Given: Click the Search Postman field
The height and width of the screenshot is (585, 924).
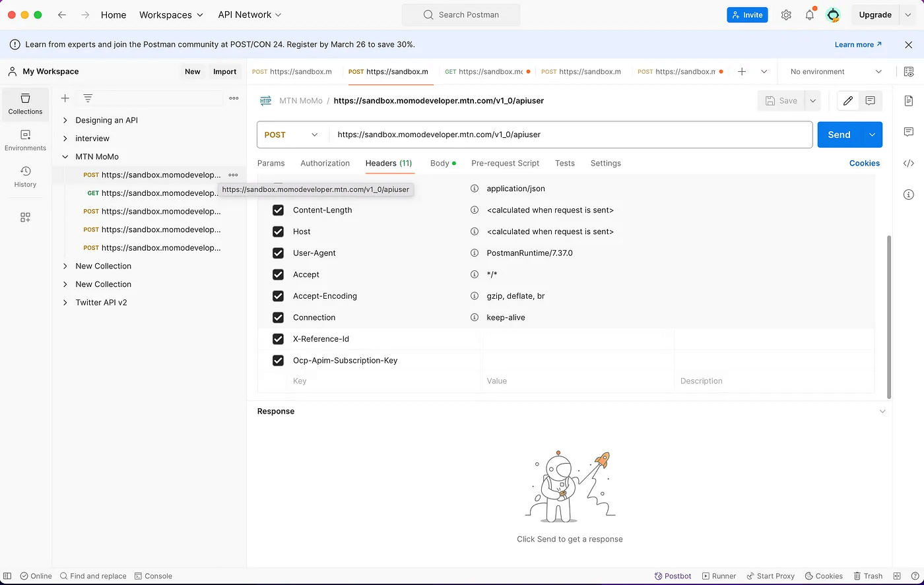Looking at the screenshot, I should coord(461,15).
